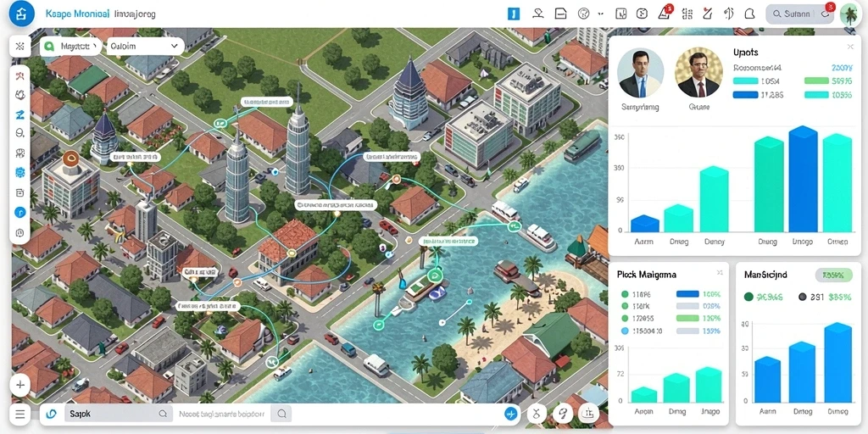868x434 pixels.
Task: Select the Guane profile photo
Action: click(698, 73)
